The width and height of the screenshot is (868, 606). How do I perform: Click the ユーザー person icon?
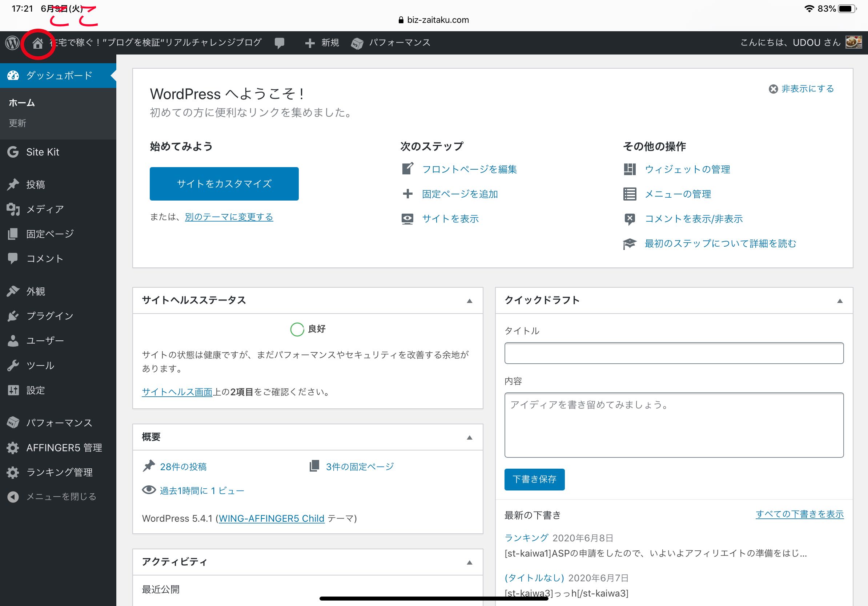coord(13,340)
